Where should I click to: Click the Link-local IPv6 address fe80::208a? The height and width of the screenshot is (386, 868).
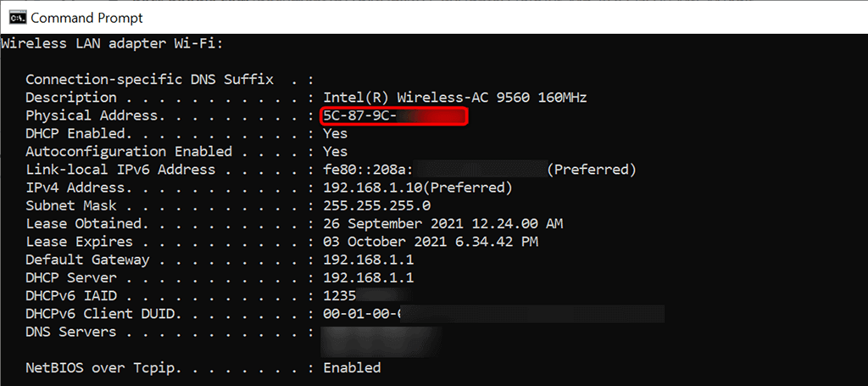(480, 170)
